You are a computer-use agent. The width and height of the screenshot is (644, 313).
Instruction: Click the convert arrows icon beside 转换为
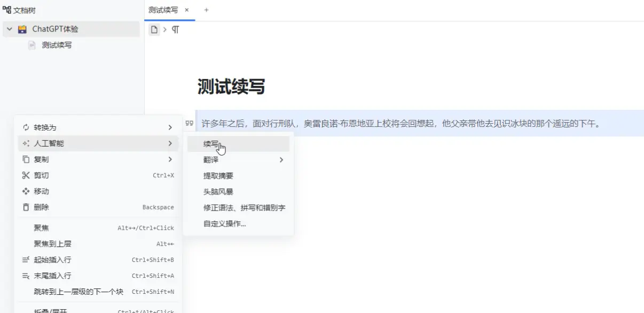click(25, 127)
